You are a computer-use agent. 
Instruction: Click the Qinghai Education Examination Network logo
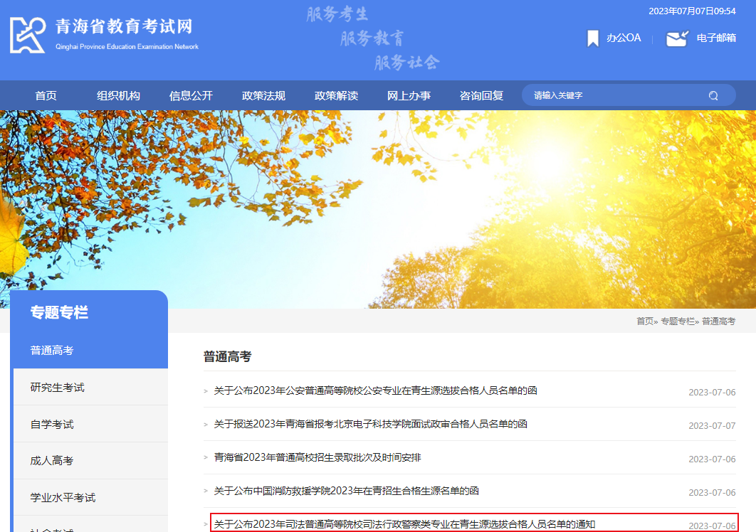coord(28,35)
